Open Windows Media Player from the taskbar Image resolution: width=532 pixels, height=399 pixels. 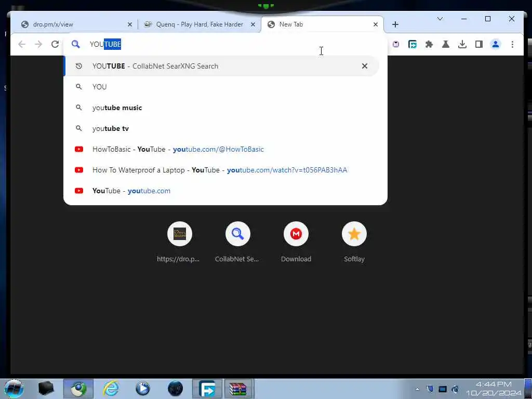point(143,389)
